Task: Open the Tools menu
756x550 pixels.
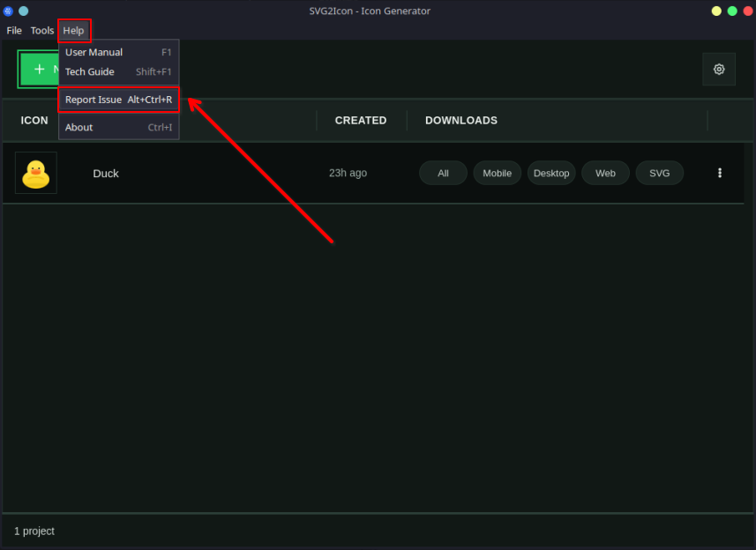Action: coord(41,30)
